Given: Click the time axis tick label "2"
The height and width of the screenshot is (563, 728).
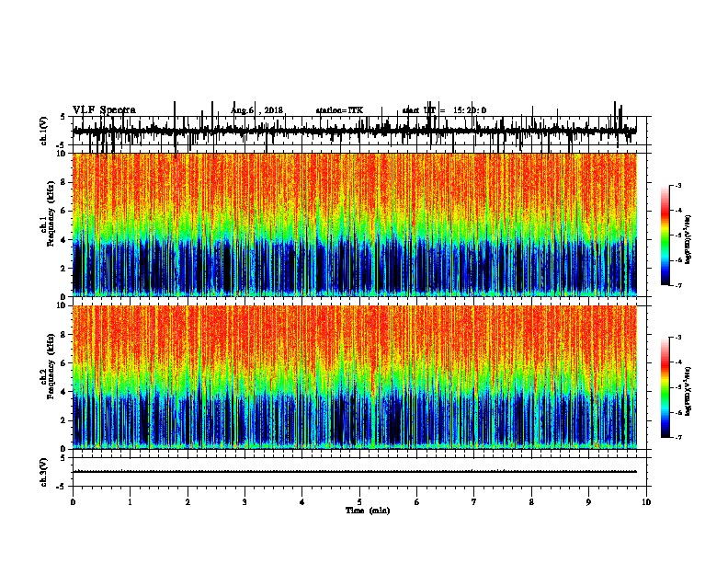Looking at the screenshot, I should [x=188, y=501].
